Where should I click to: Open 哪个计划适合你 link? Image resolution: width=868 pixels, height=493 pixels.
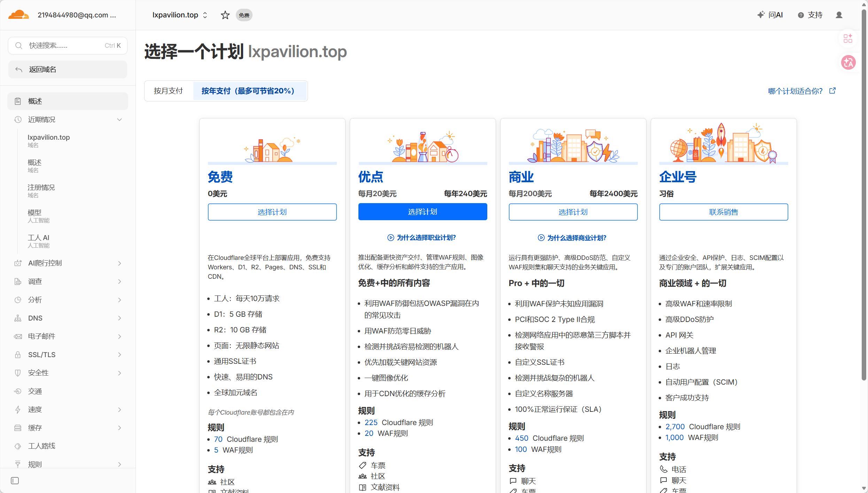tap(802, 91)
